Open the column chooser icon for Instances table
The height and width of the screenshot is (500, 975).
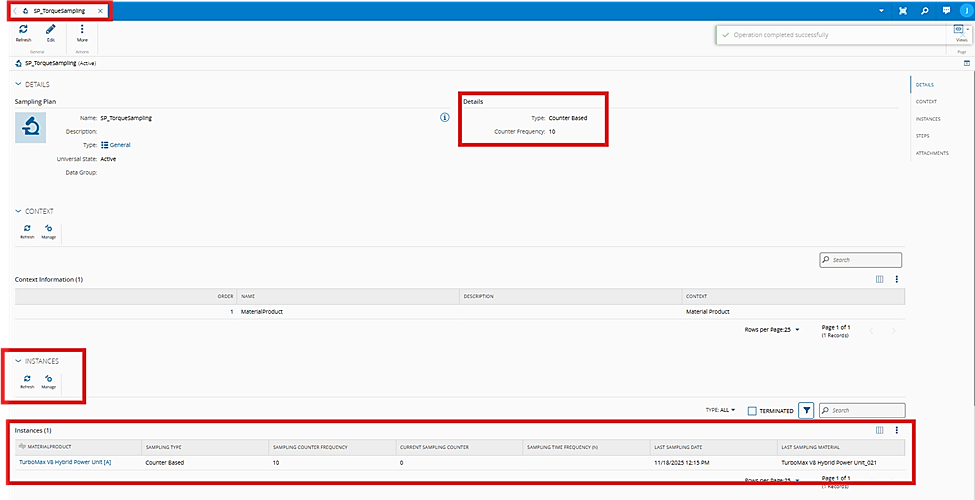click(879, 430)
